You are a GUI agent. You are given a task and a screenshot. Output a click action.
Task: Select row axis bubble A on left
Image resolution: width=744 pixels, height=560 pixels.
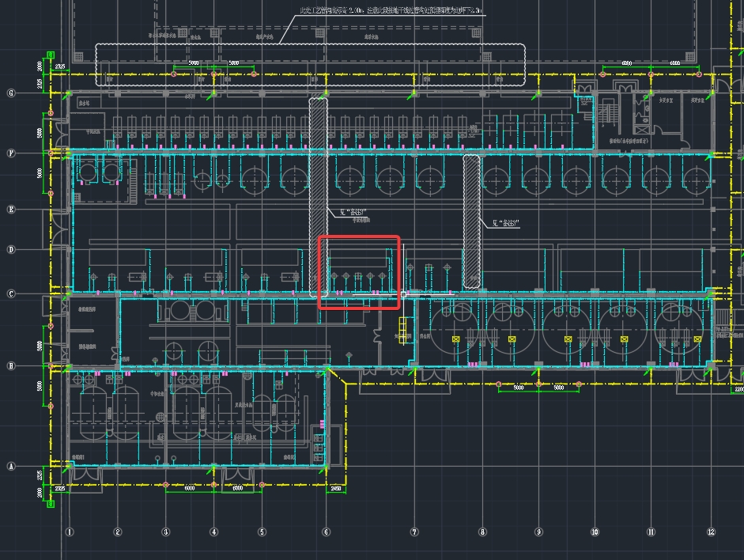coord(11,467)
